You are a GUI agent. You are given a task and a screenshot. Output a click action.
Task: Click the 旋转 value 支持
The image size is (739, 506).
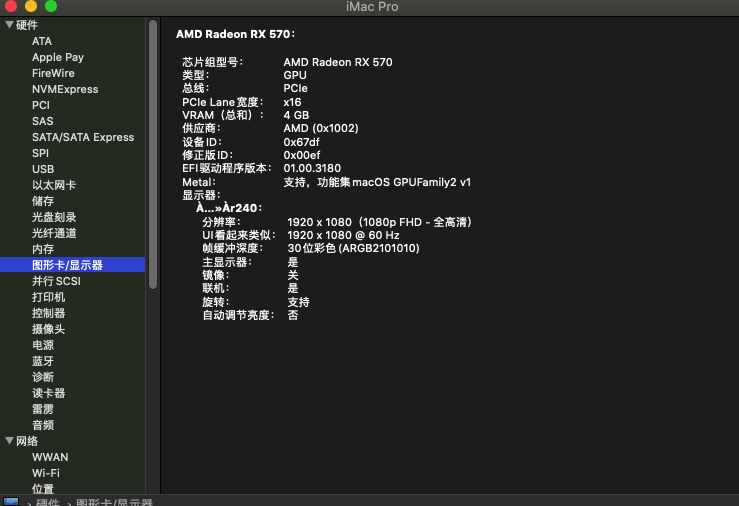(298, 302)
